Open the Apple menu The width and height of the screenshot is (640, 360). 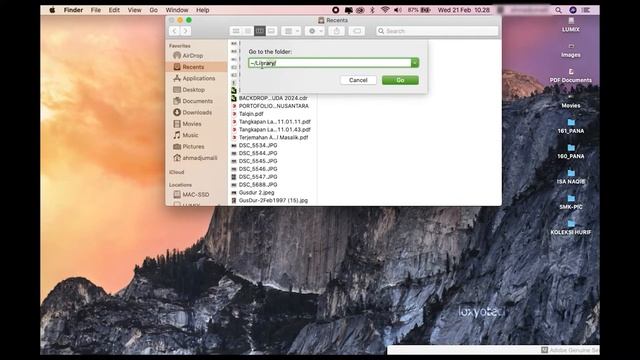52,10
